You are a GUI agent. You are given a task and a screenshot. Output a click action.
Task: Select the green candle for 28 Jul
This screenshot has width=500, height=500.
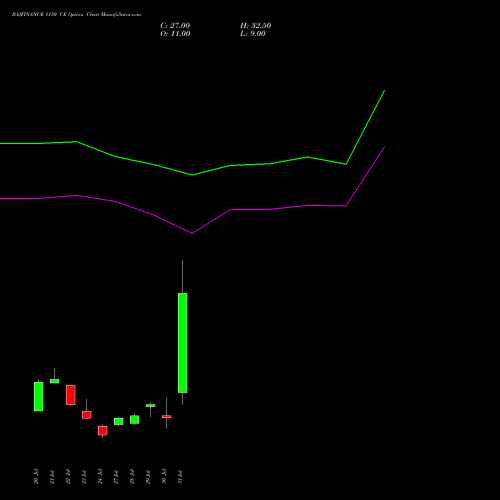click(135, 419)
